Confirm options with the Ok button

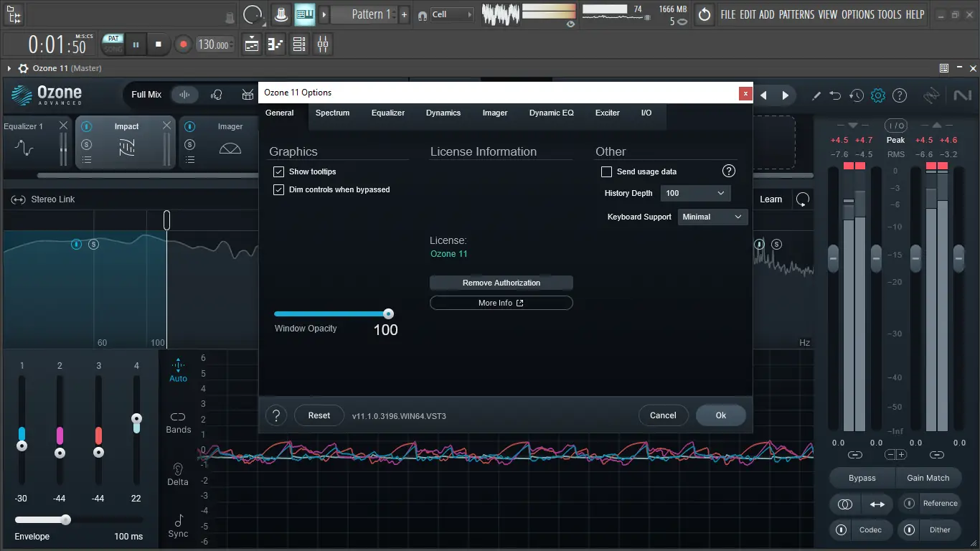coord(721,415)
